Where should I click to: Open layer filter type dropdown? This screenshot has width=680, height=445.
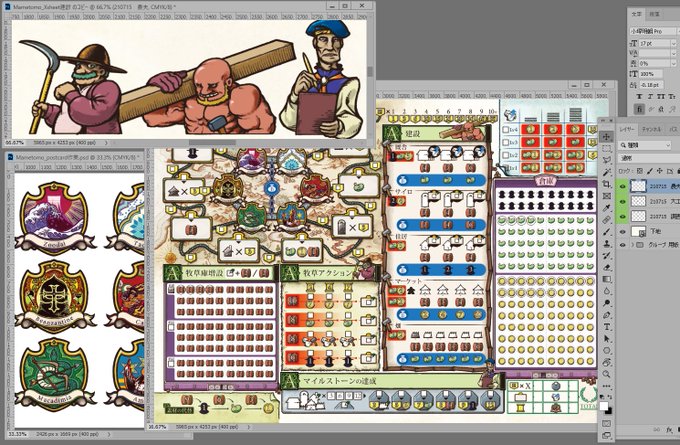pos(645,145)
